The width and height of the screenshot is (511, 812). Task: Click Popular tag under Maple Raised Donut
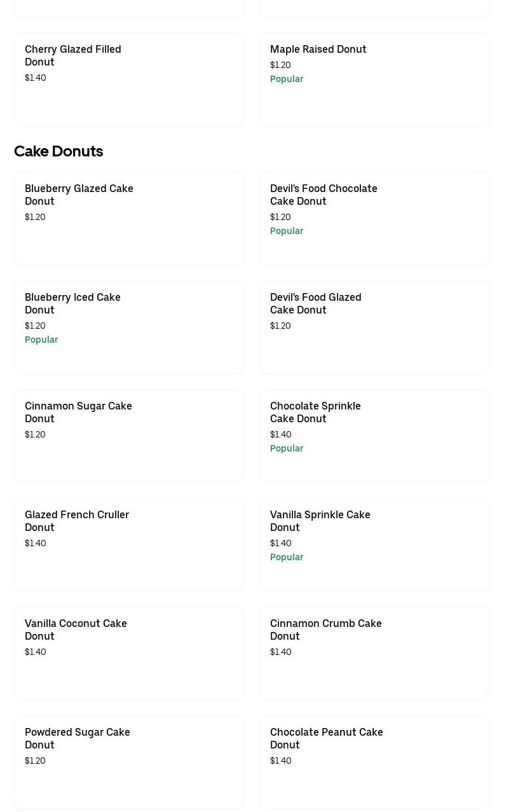[287, 79]
